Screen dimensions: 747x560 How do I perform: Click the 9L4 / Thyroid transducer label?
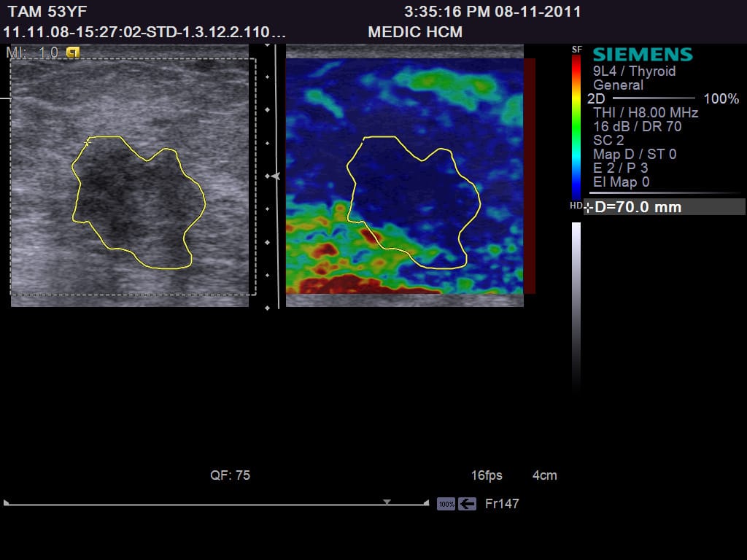point(634,71)
